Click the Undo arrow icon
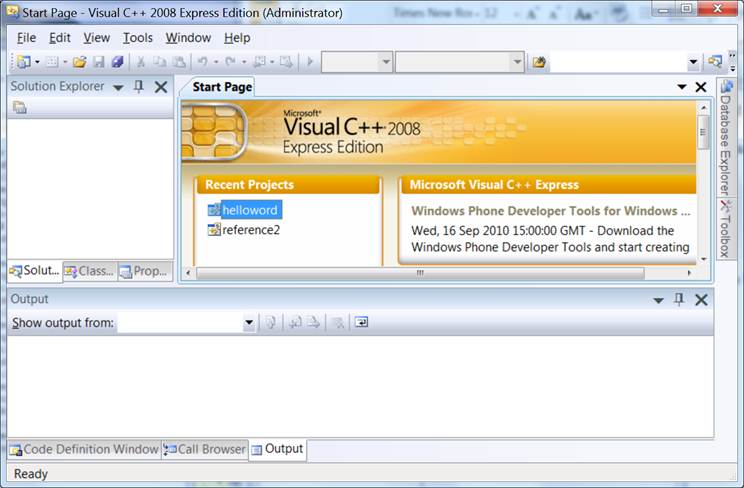 tap(203, 62)
